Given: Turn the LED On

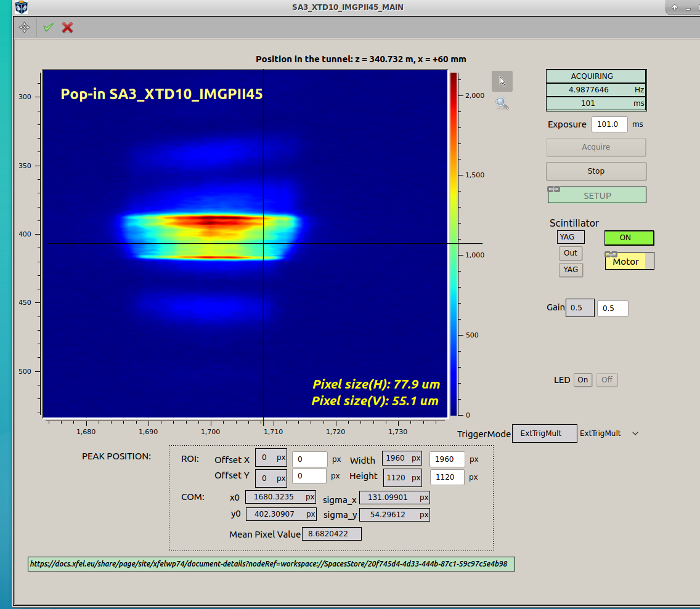Looking at the screenshot, I should click(x=582, y=380).
